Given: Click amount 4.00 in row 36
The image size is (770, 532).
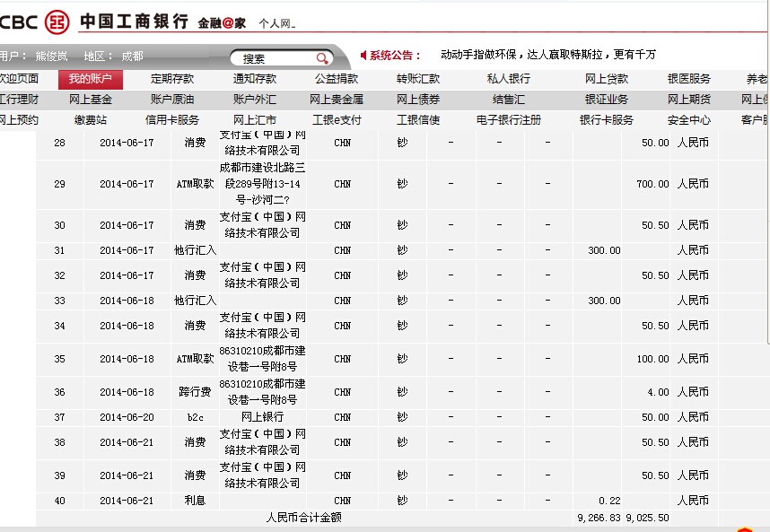Looking at the screenshot, I should point(658,392).
